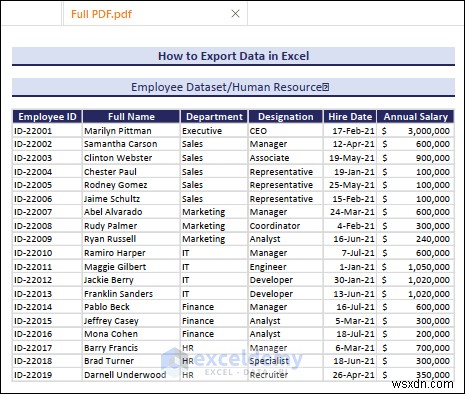Select the name Rodney Gomez
Screen dimensions: 465x394
pyautogui.click(x=116, y=185)
